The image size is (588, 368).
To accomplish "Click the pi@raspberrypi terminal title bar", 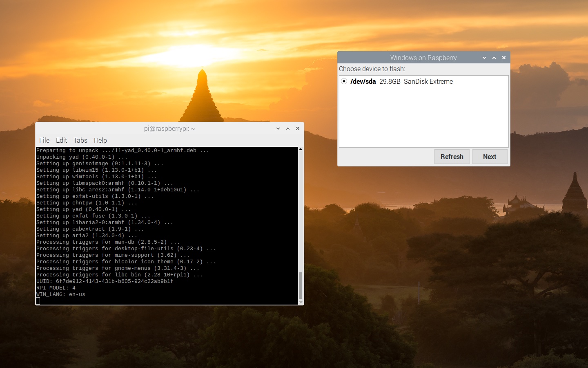I will (169, 128).
